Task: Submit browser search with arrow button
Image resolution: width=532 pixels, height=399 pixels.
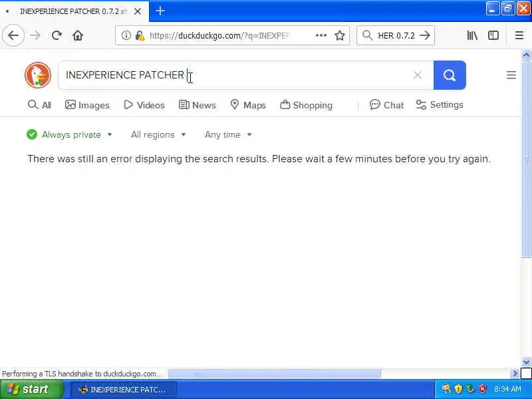Action: tap(425, 35)
